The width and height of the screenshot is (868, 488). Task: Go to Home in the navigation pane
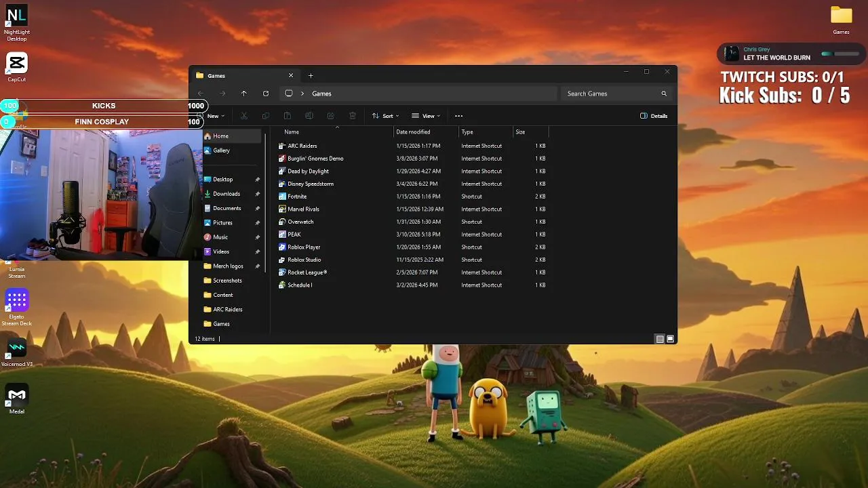[x=232, y=136]
